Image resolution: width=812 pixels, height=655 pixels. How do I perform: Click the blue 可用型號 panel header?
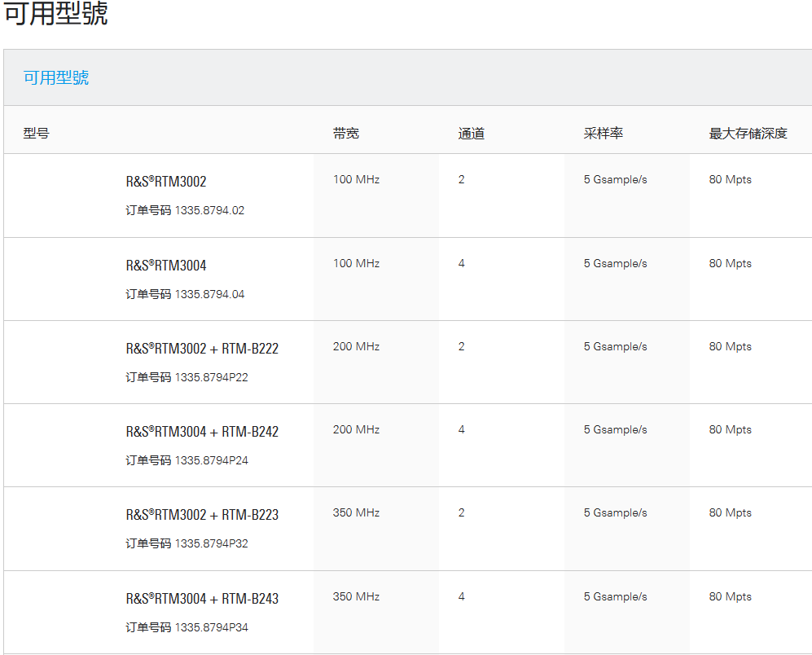(56, 78)
